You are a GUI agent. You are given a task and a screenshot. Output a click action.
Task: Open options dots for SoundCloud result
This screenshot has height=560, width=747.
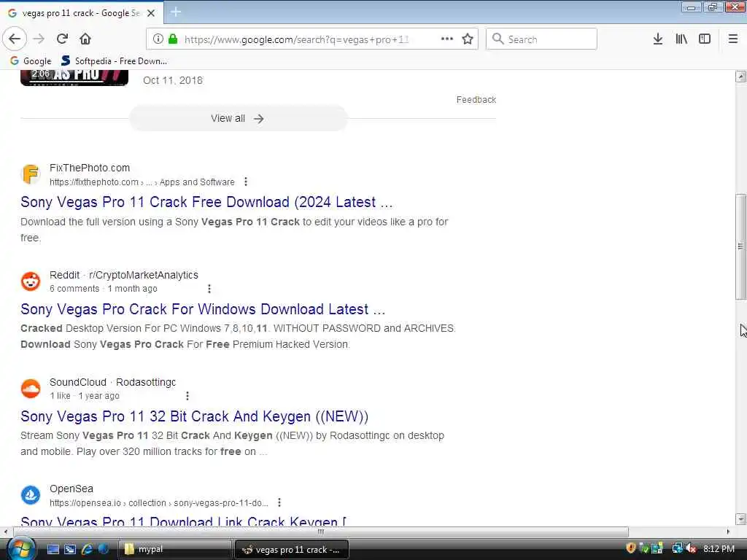point(187,396)
